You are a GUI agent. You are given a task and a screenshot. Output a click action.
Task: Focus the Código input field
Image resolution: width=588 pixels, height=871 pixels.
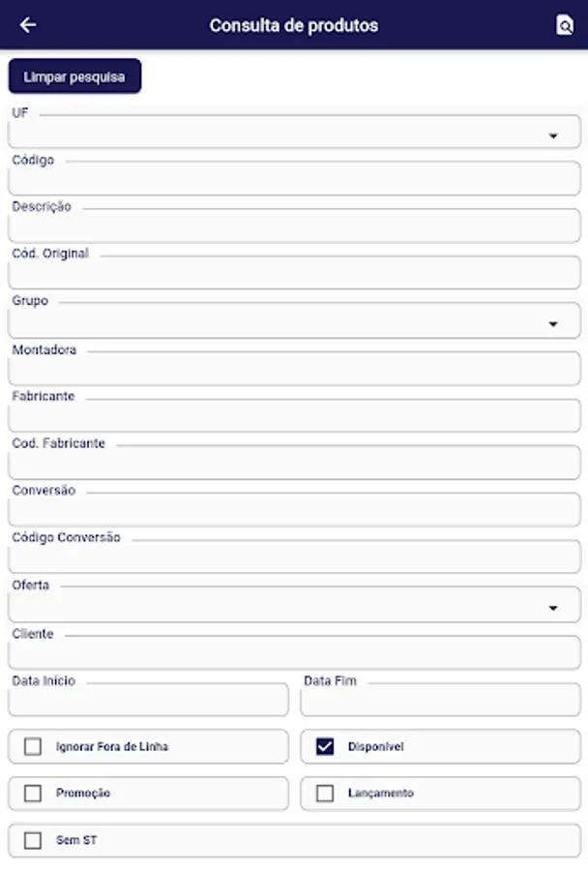tap(294, 180)
